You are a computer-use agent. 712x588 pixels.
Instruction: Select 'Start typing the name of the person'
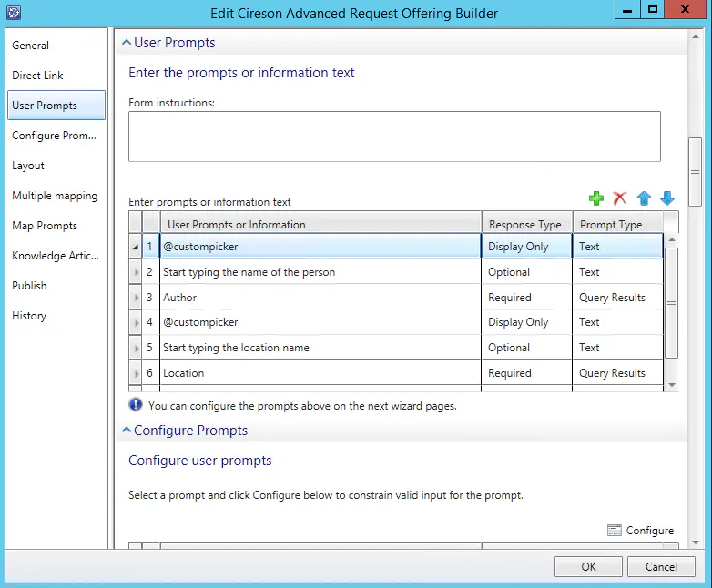point(320,272)
